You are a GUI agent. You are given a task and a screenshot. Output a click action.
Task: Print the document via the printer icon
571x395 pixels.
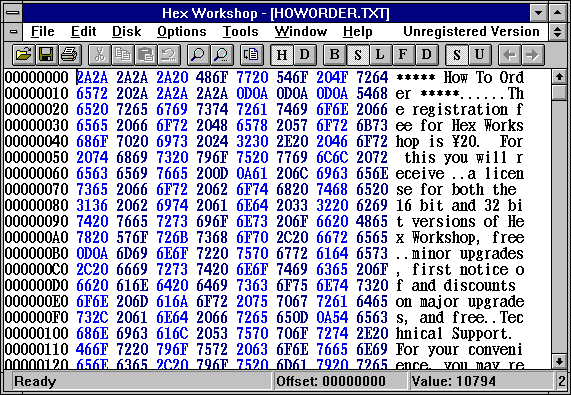point(69,55)
